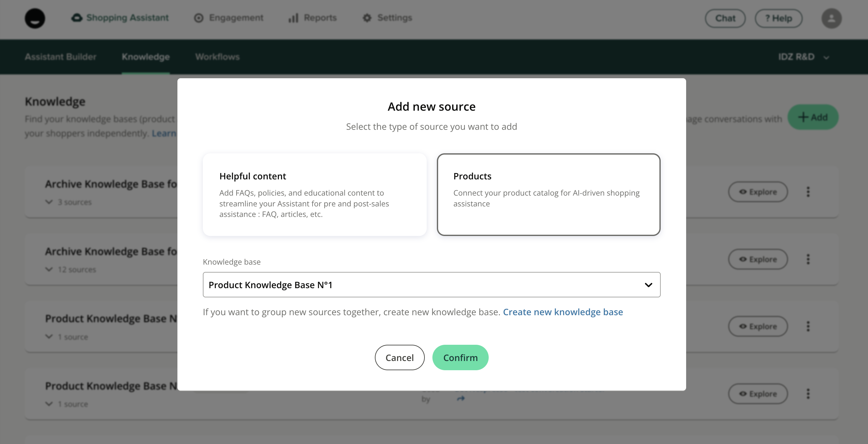Click the green Add button

click(812, 117)
